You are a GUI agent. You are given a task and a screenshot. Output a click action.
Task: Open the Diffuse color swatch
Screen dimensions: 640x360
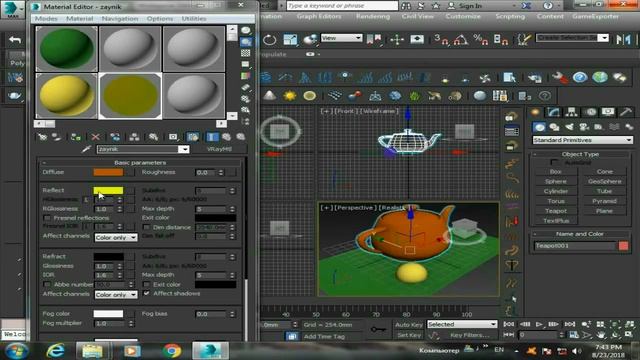coord(108,172)
